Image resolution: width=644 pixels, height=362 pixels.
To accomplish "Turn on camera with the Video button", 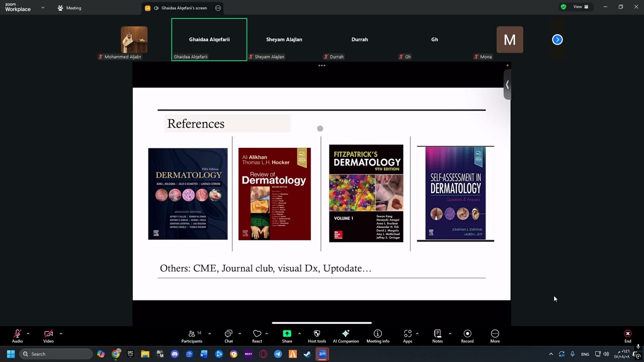I will tap(48, 336).
